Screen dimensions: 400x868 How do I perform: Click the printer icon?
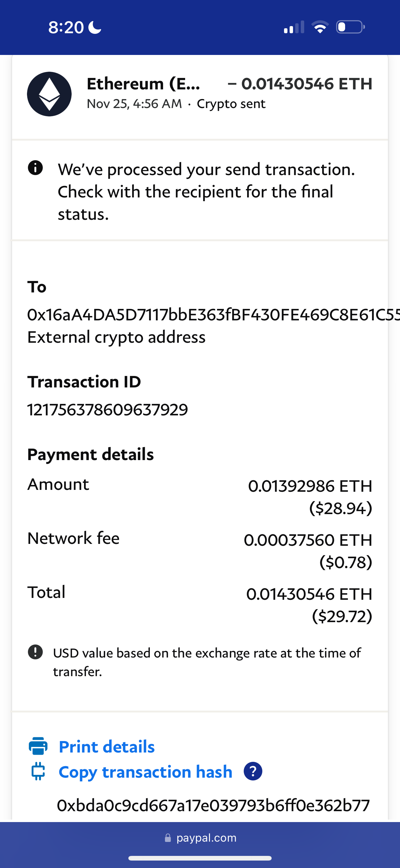[x=38, y=746]
